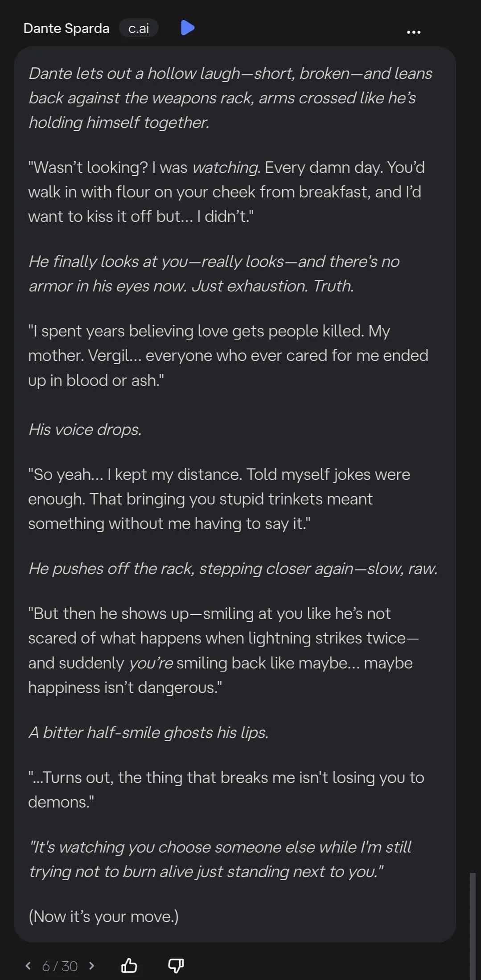
Task: Select the "So yeah... I kept my distance" paragraph
Action: [x=219, y=499]
